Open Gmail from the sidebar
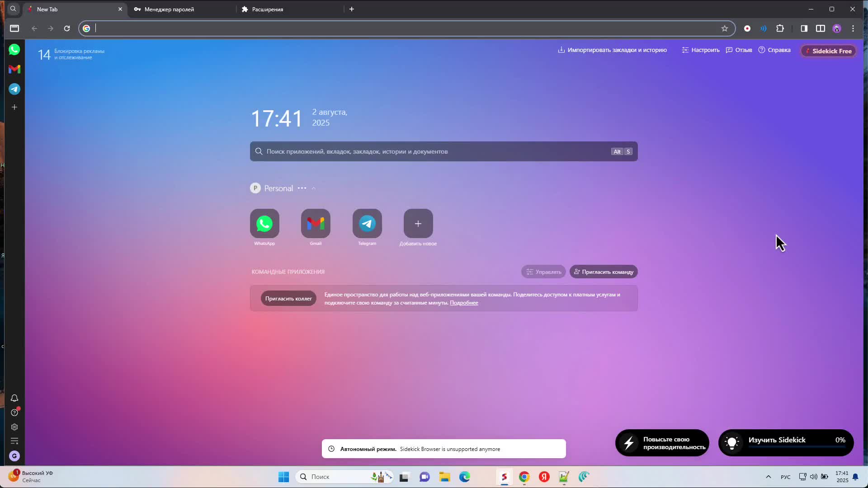 pos(14,69)
